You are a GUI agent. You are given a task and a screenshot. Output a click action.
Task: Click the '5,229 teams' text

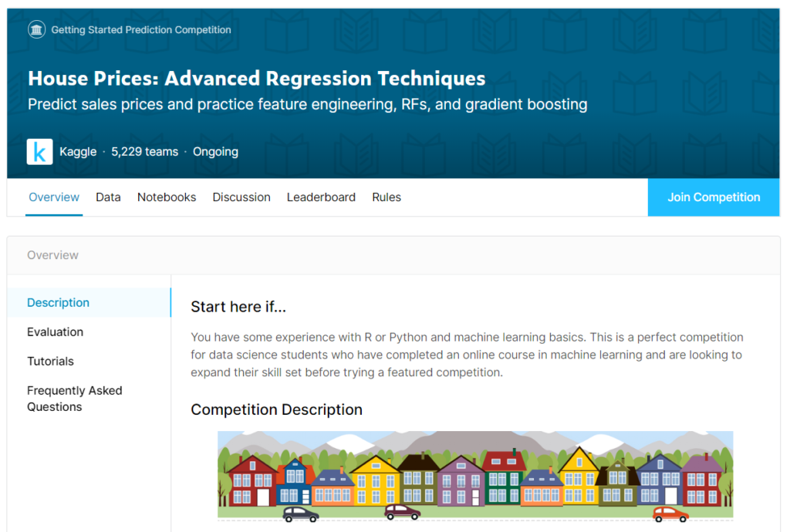pos(144,151)
